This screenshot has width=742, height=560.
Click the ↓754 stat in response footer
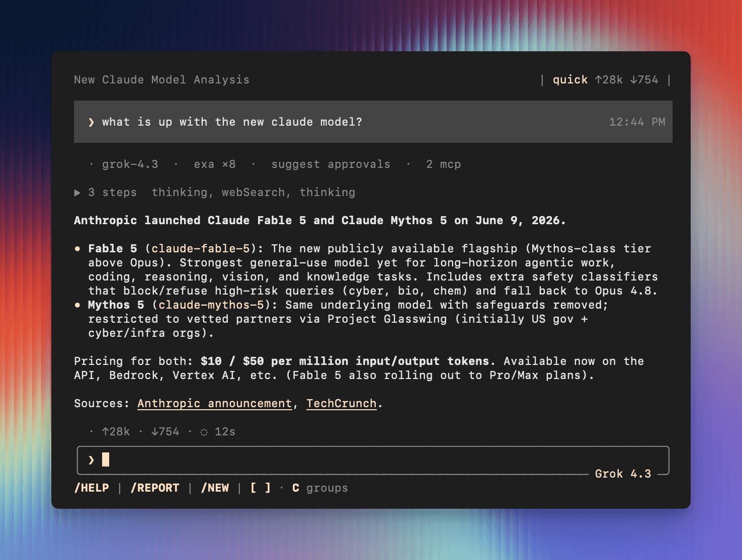click(x=165, y=432)
